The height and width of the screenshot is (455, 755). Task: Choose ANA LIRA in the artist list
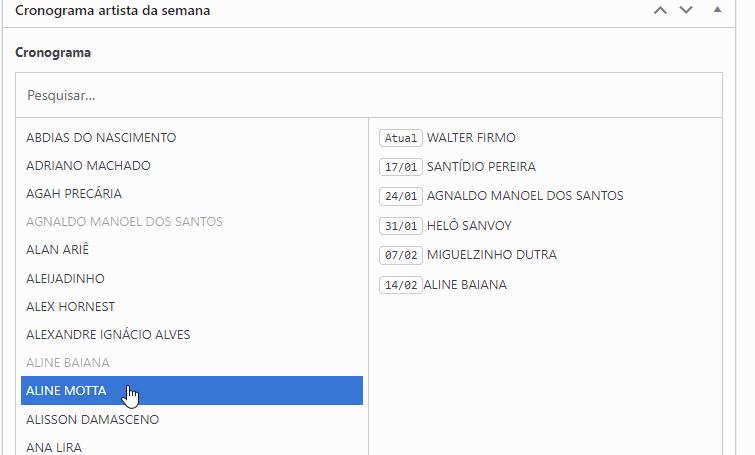(54, 447)
